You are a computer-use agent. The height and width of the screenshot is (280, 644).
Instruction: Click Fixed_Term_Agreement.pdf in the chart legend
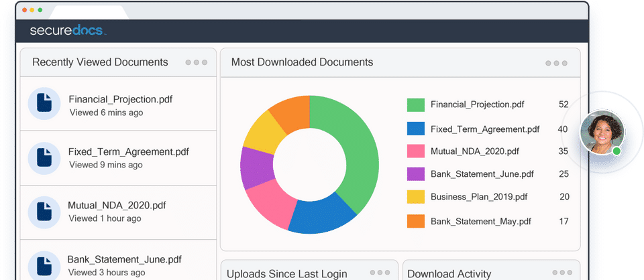[x=485, y=129]
